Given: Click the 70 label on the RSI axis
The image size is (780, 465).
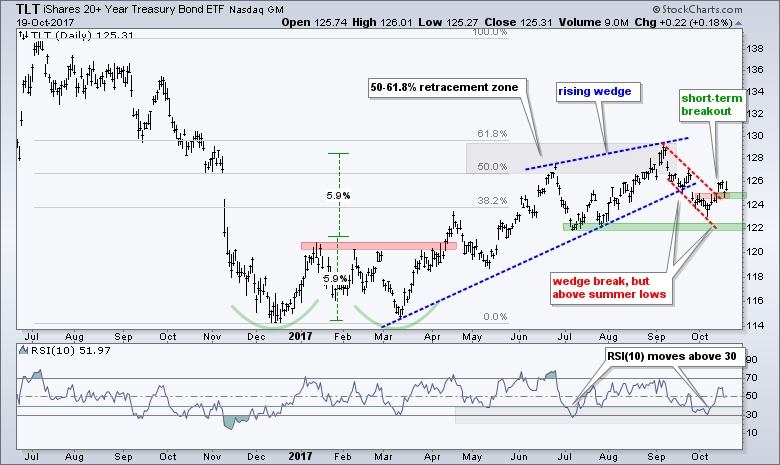Looking at the screenshot, I should pos(752,378).
